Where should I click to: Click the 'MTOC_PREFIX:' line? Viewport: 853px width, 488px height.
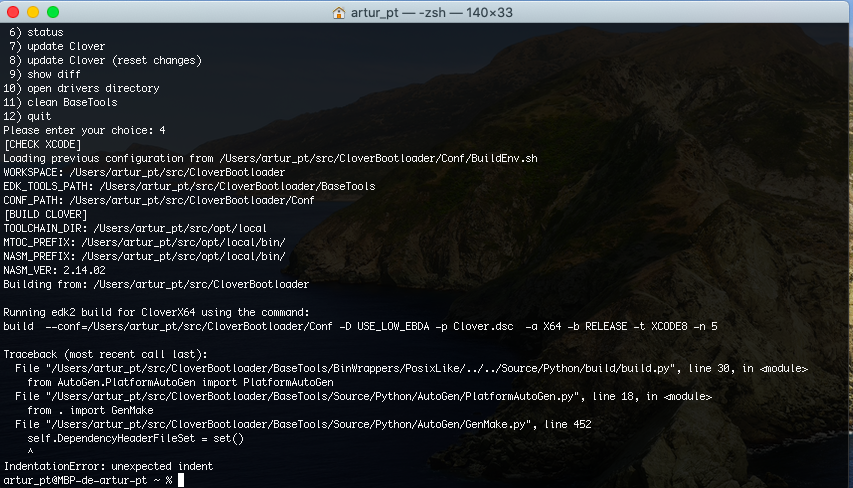click(144, 242)
